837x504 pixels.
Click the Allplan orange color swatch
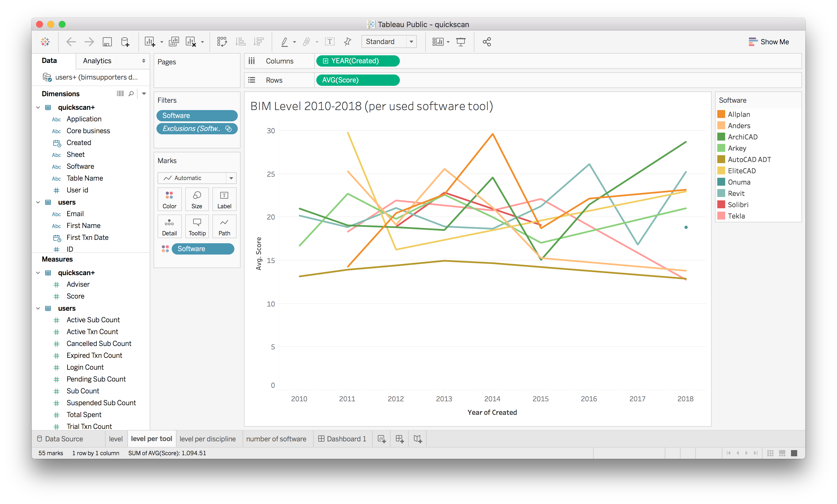[722, 114]
